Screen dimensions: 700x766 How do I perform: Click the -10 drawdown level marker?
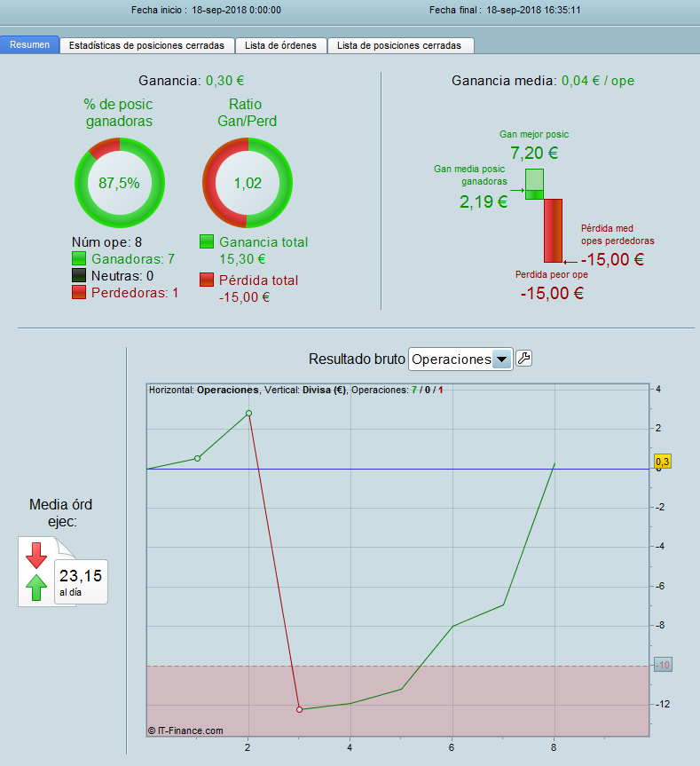(x=663, y=665)
